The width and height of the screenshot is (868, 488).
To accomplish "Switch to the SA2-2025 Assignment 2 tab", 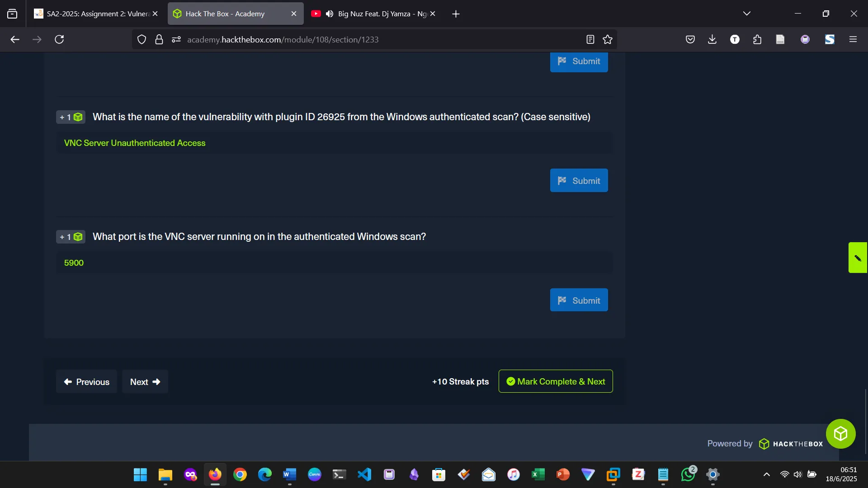I will [x=97, y=14].
